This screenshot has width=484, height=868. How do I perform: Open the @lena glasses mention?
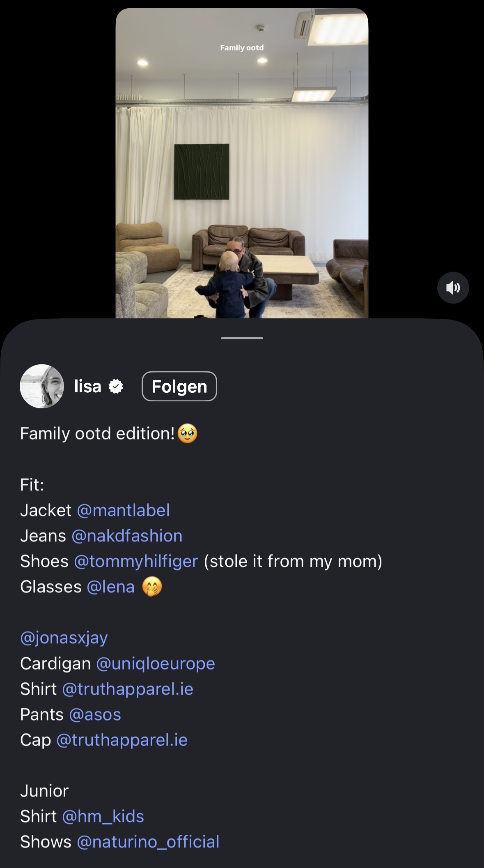111,587
